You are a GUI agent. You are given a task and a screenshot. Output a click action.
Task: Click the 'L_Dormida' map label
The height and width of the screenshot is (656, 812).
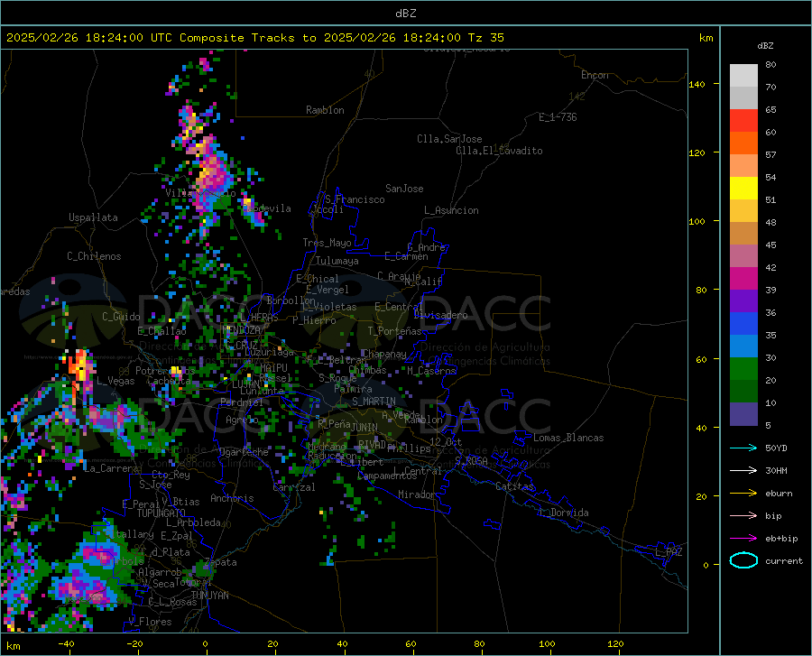click(x=563, y=513)
